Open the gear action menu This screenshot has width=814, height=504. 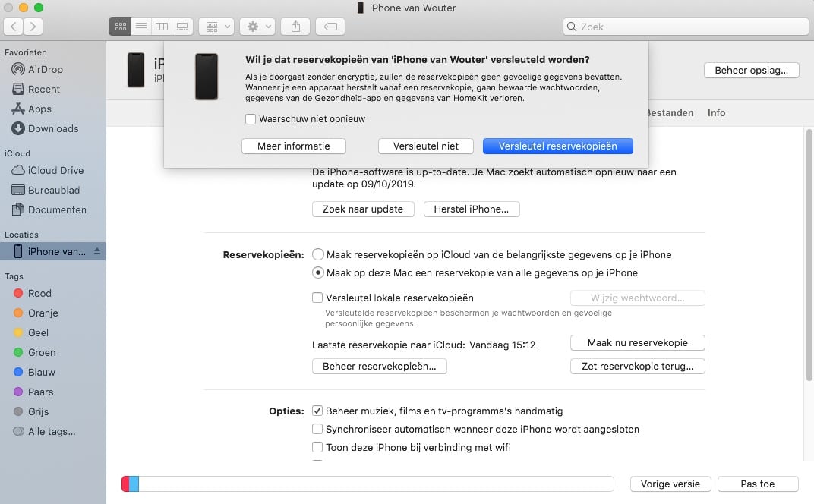[257, 27]
